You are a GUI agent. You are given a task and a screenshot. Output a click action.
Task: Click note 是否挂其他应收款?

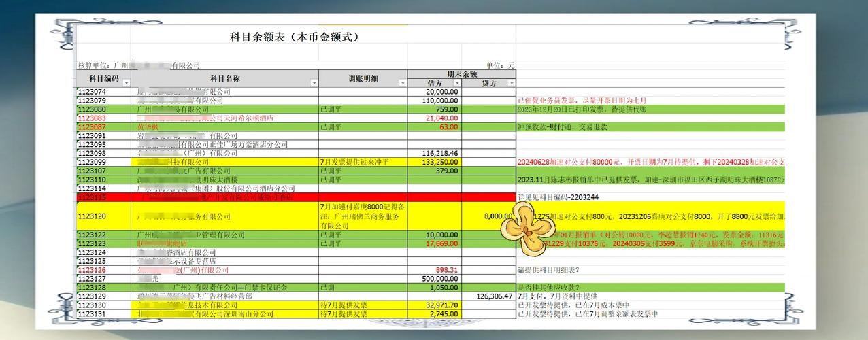[553, 288]
